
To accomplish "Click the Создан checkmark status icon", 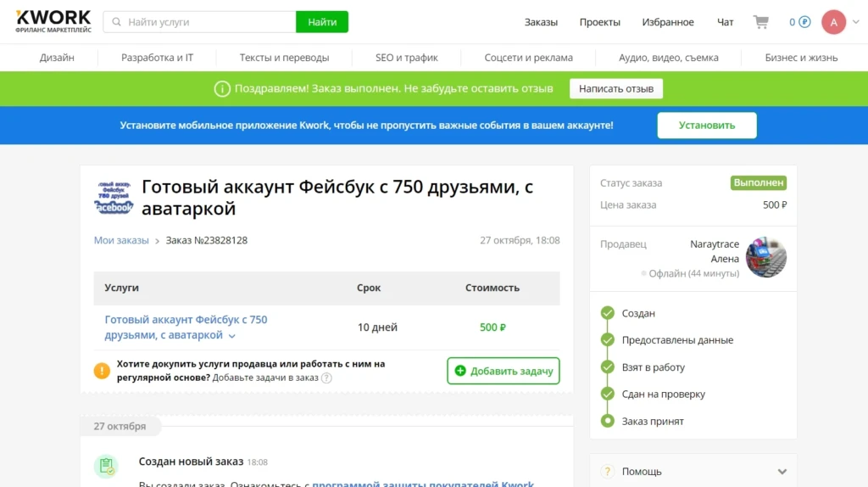I will point(607,313).
